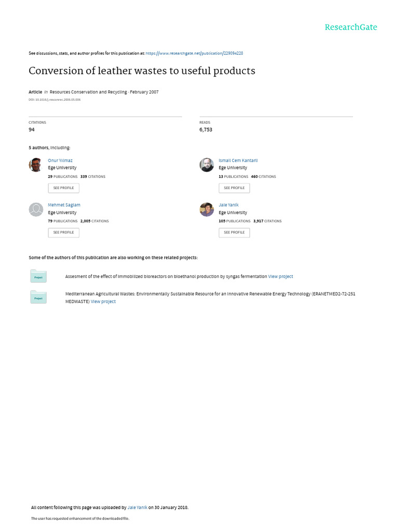The height and width of the screenshot is (532, 399).
Task: Open the Onur Yilmaz author name link
Action: [x=60, y=161]
